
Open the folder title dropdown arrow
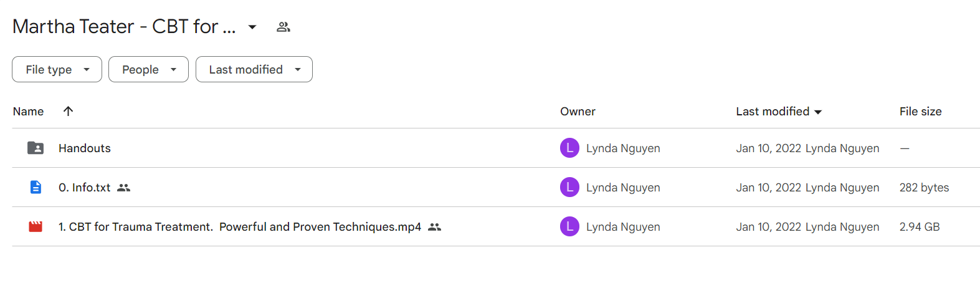252,27
